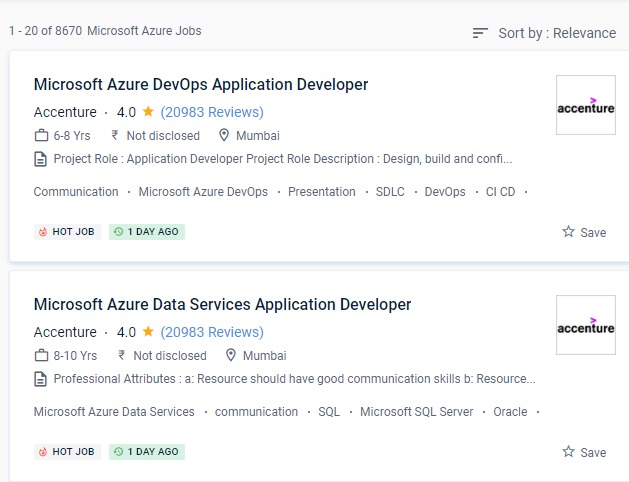The width and height of the screenshot is (629, 482).
Task: Click the rupee icon in first job
Action: click(x=115, y=136)
